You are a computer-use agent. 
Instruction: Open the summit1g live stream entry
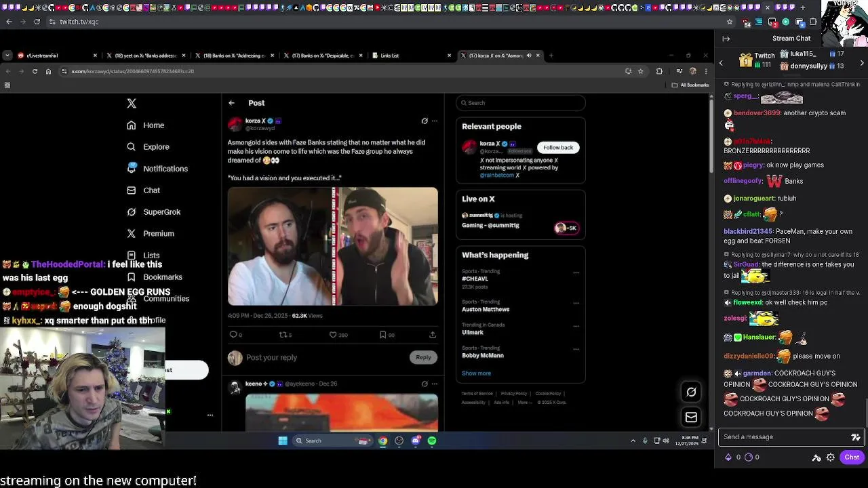coord(520,221)
